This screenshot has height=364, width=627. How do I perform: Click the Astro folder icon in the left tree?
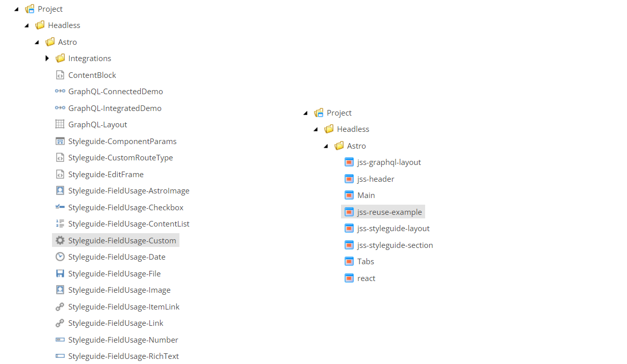(x=49, y=42)
